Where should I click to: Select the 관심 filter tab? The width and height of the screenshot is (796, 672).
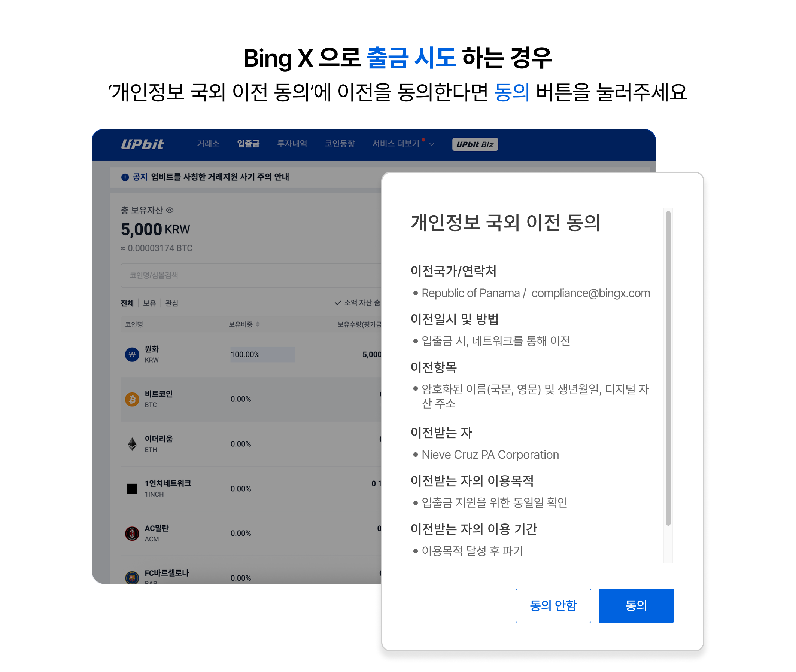(171, 303)
